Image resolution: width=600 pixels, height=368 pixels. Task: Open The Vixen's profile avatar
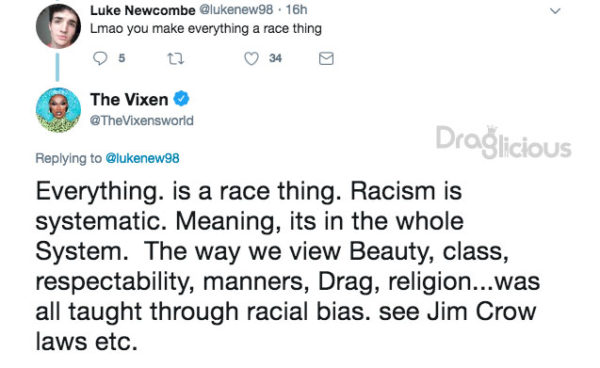(x=58, y=110)
